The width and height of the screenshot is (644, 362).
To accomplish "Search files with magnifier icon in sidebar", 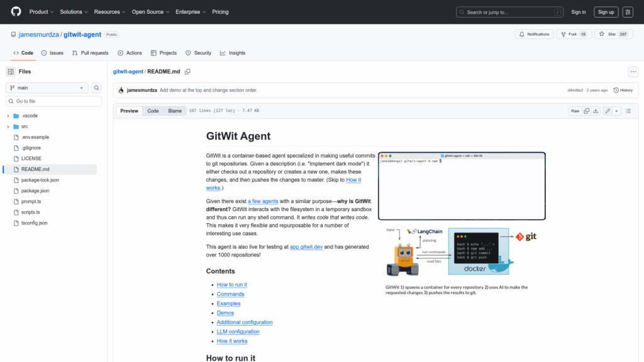I will pyautogui.click(x=97, y=88).
